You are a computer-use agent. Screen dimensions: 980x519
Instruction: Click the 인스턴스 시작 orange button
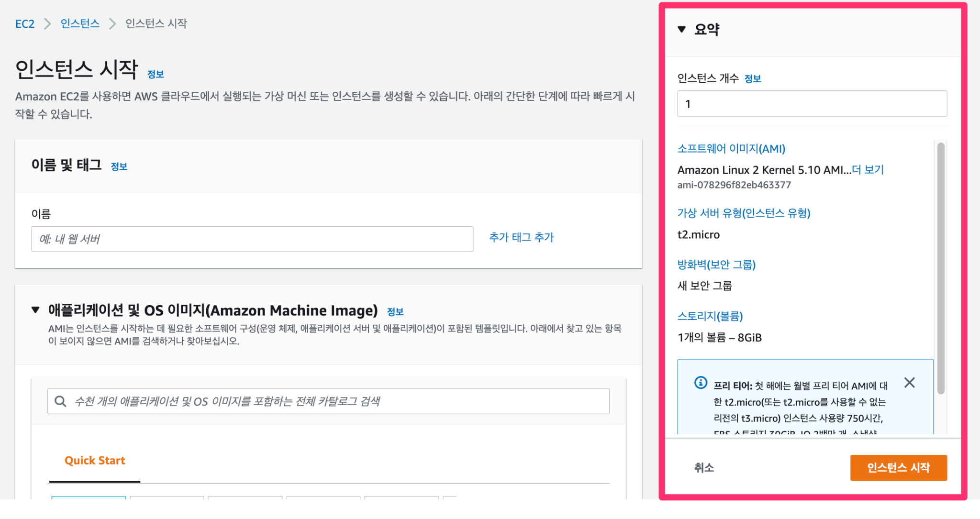pyautogui.click(x=898, y=468)
